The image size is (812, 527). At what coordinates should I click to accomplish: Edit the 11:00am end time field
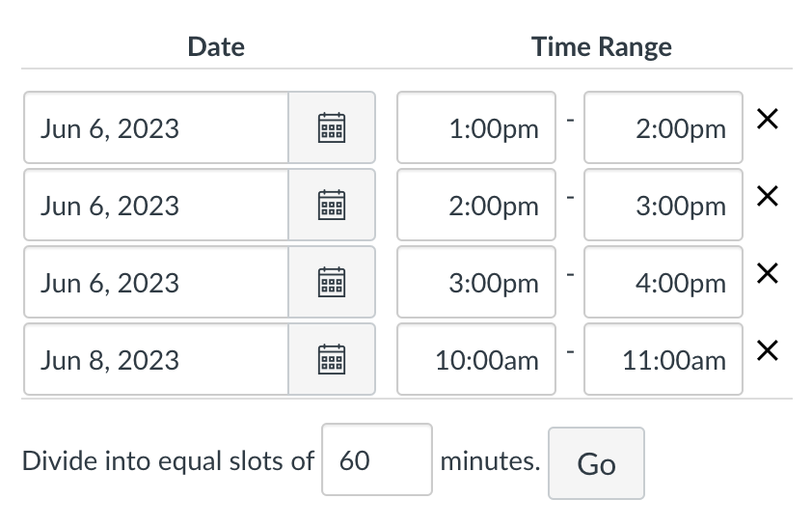click(x=663, y=359)
